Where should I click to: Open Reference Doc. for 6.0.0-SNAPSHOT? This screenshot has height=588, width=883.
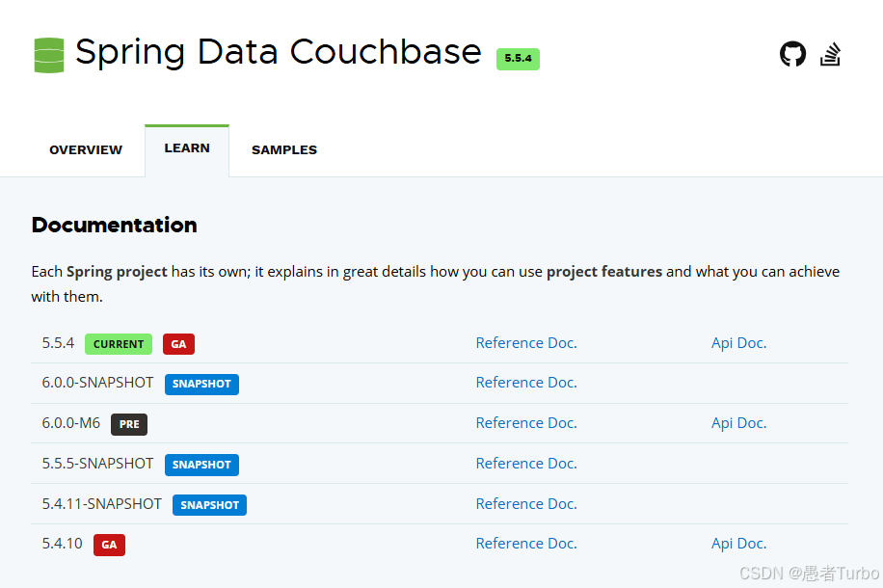(x=526, y=383)
